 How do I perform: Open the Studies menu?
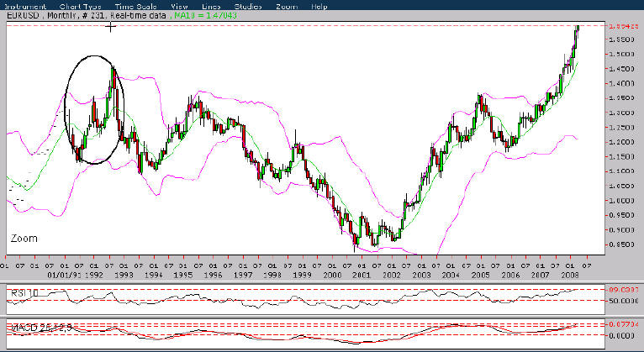click(x=248, y=6)
